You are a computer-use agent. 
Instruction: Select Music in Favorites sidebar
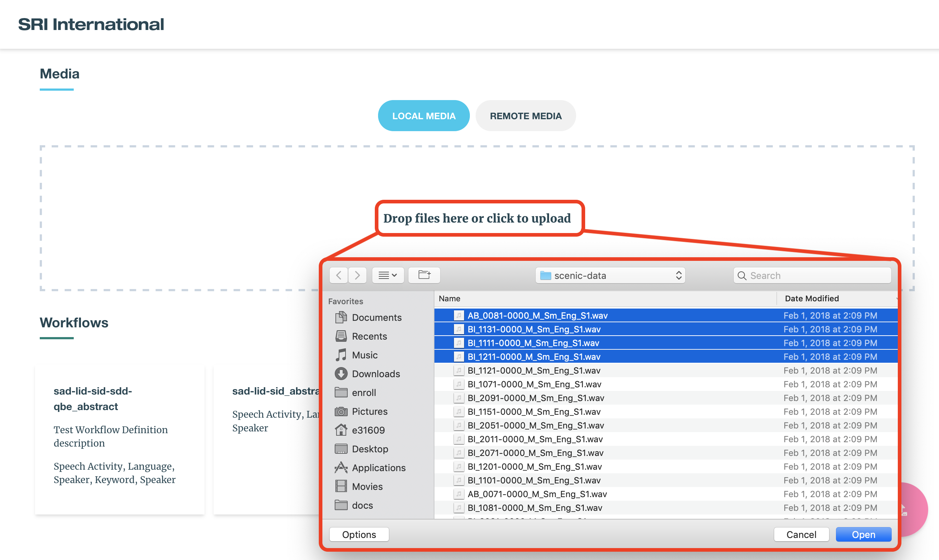point(364,355)
